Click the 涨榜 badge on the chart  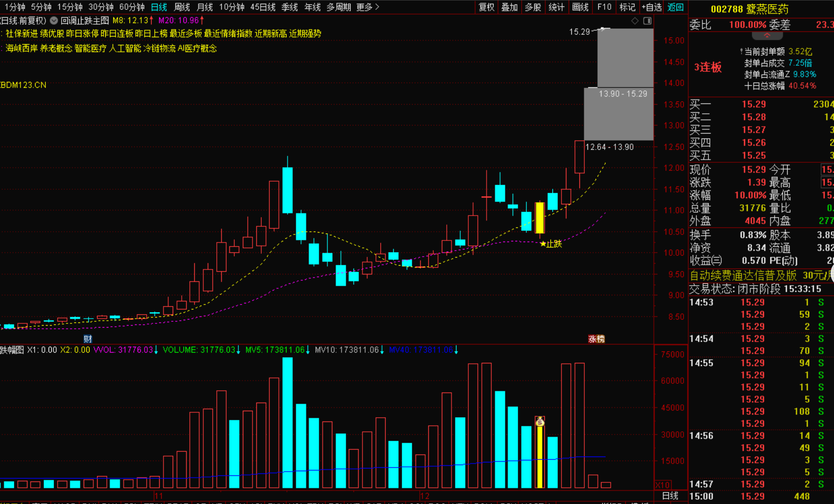[596, 339]
